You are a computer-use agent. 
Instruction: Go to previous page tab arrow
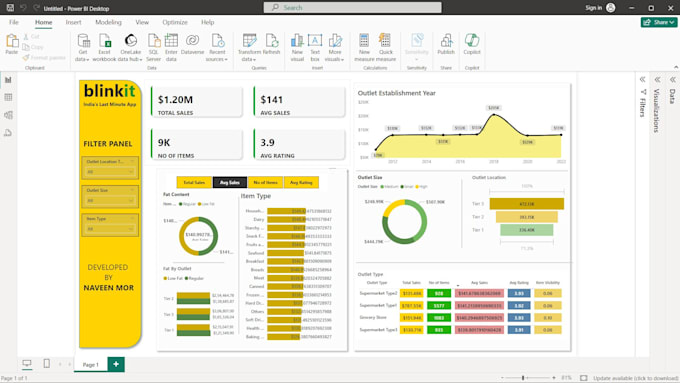click(60, 364)
